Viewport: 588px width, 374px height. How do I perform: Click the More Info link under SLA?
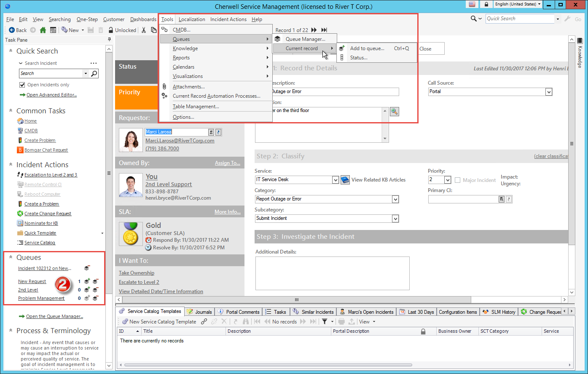coord(228,212)
